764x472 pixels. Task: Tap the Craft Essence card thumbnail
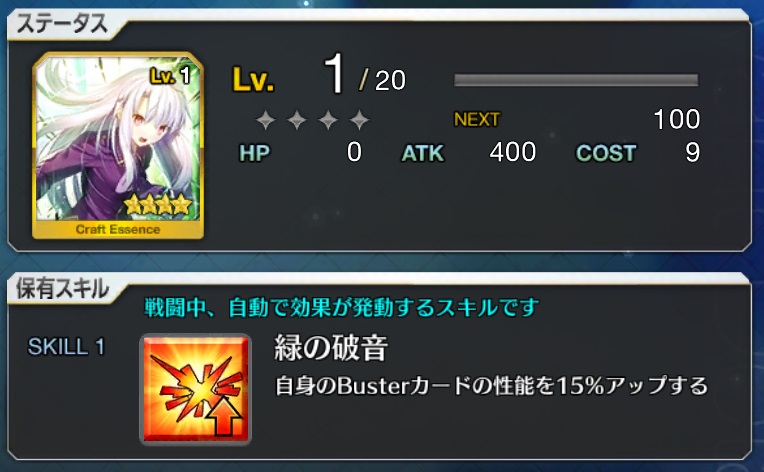click(118, 146)
